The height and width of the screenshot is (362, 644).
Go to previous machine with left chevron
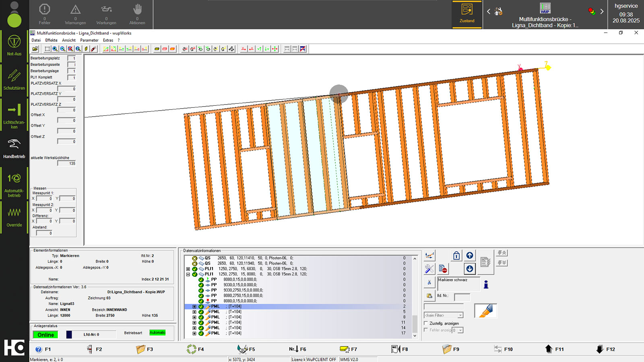click(x=489, y=12)
